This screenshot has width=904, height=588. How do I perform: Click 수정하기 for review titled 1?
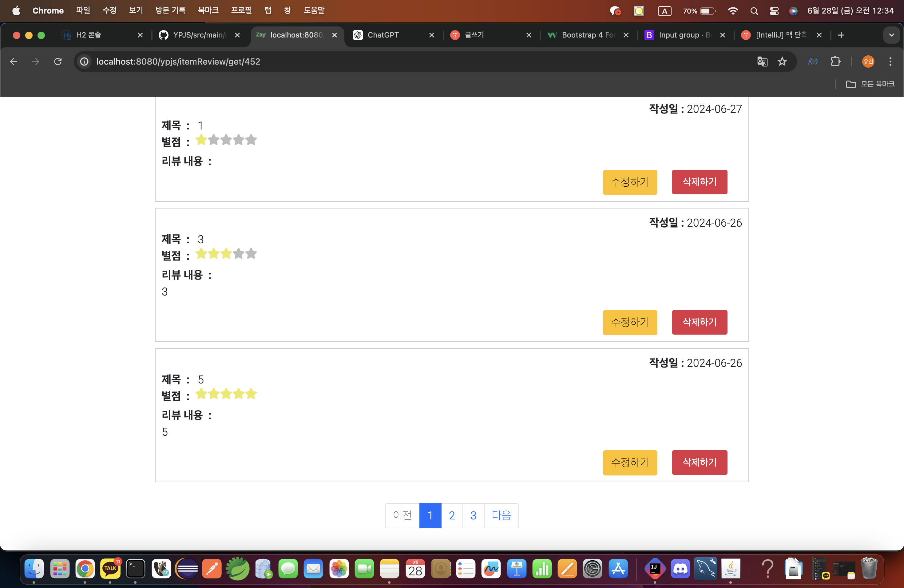[x=630, y=182]
